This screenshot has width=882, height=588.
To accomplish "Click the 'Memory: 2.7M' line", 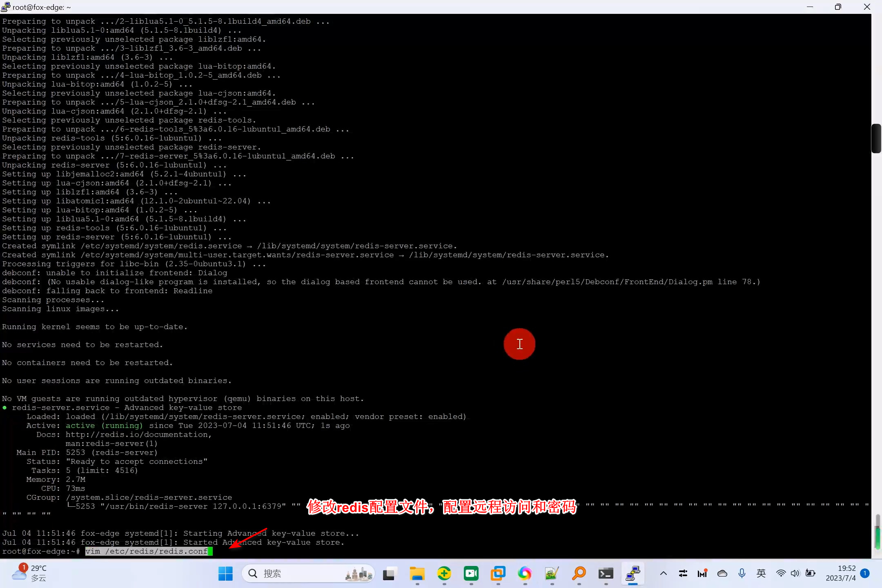I will coord(56,479).
